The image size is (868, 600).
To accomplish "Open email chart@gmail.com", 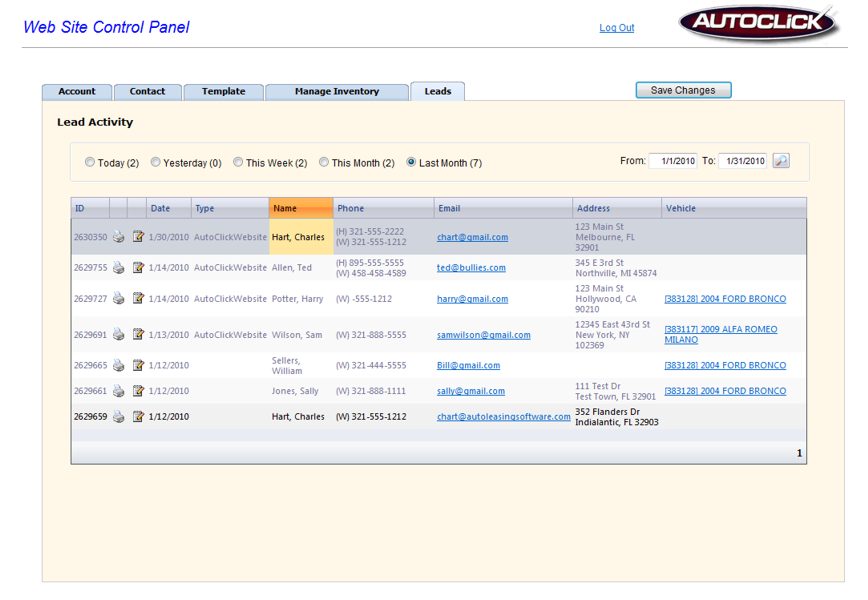I will click(472, 237).
